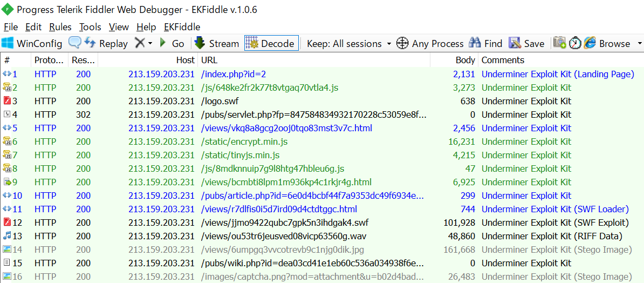Sort sessions by Host column header
The width and height of the screenshot is (644, 283).
click(x=185, y=60)
